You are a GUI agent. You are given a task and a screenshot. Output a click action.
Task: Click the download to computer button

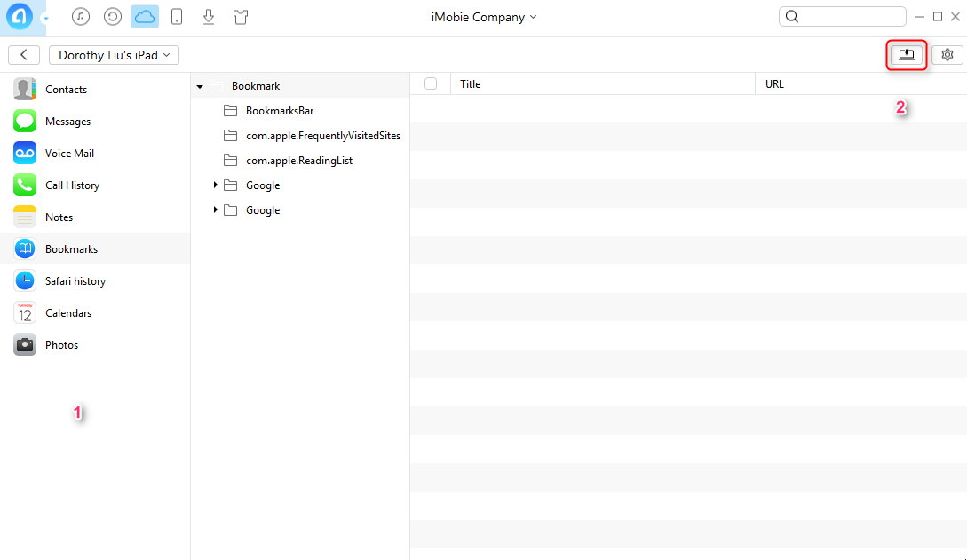(906, 55)
